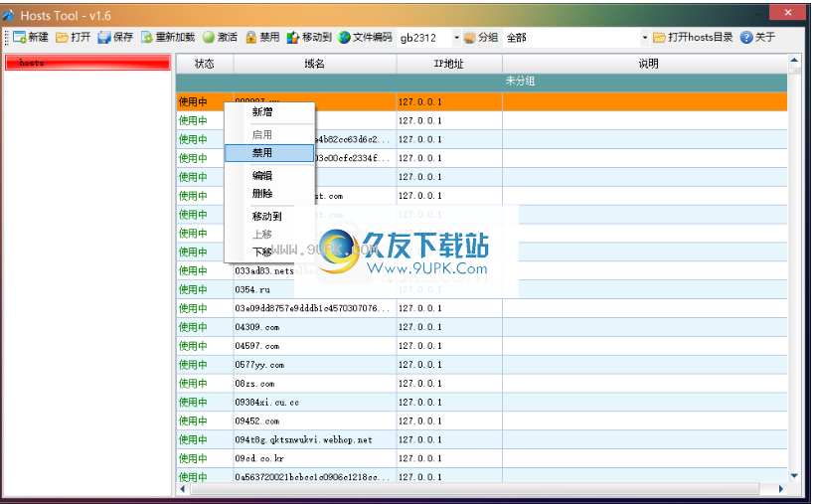Image resolution: width=814 pixels, height=504 pixels.
Task: Close the Hosts Tool window
Action: (x=787, y=13)
